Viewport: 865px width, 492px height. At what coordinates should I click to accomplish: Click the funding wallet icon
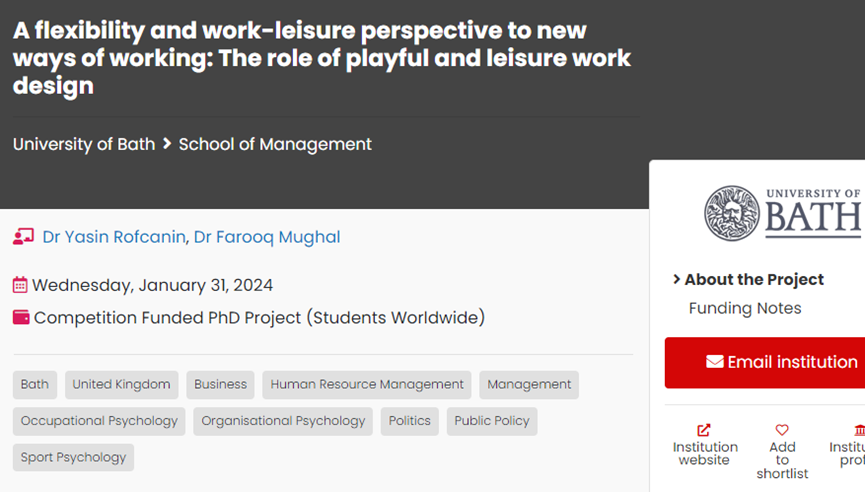click(21, 318)
